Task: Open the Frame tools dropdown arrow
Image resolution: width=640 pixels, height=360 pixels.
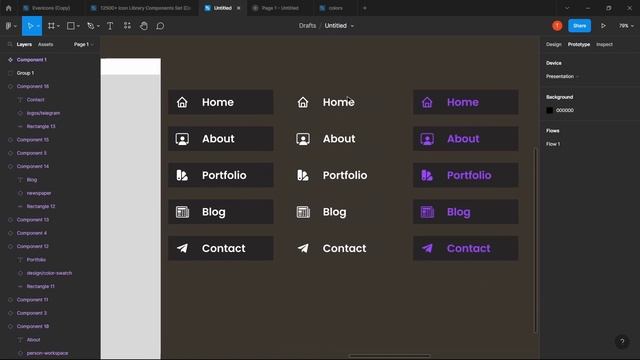Action: pos(58,26)
